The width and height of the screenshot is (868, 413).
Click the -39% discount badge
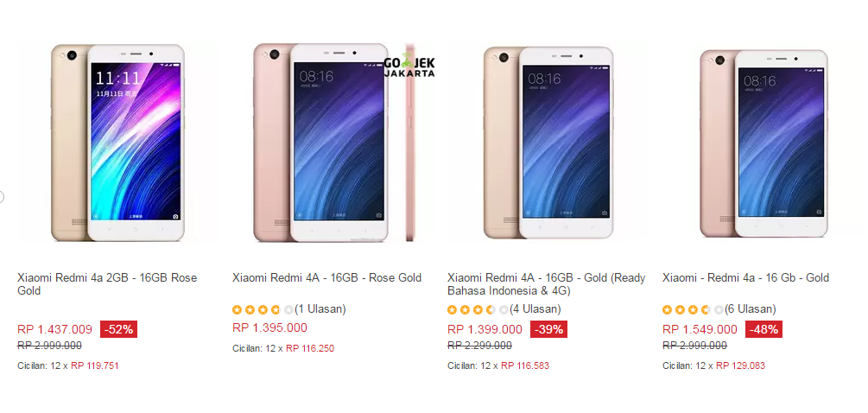(548, 329)
